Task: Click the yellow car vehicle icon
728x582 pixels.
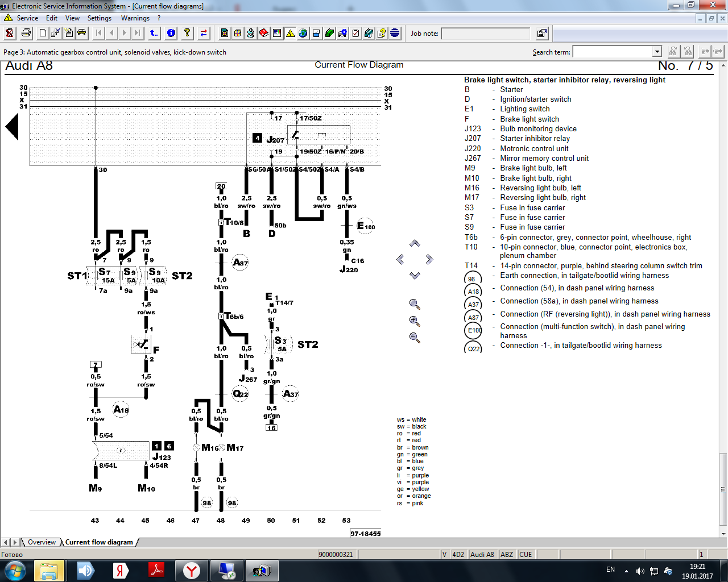Action: coord(82,33)
